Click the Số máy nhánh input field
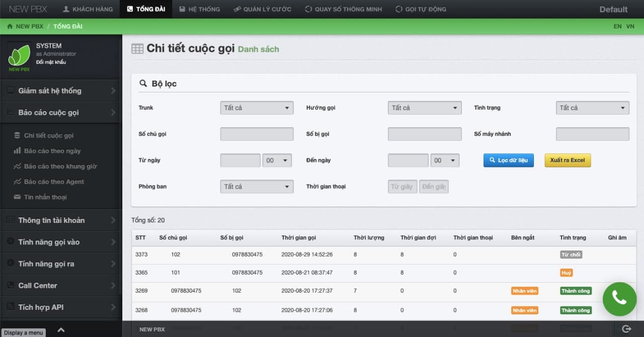The width and height of the screenshot is (644, 337). pyautogui.click(x=593, y=134)
